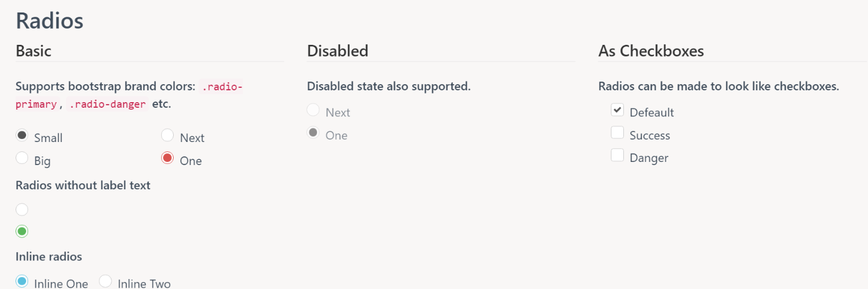The image size is (868, 289).
Task: Choose the Next radio in Basic section
Action: click(167, 135)
